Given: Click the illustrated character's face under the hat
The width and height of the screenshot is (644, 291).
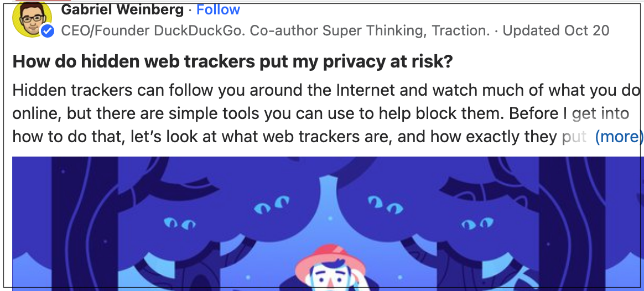Looking at the screenshot, I should coord(328,281).
